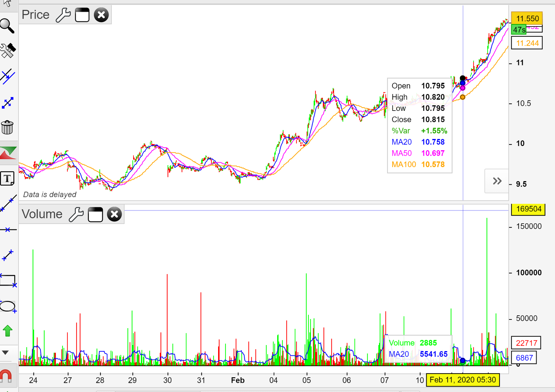Toggle maximize on the Volume panel

coord(95,214)
